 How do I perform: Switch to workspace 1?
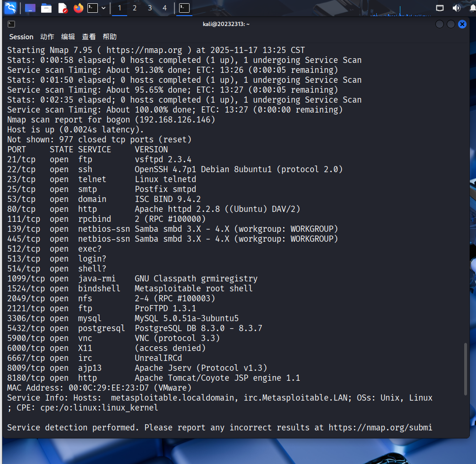[120, 8]
